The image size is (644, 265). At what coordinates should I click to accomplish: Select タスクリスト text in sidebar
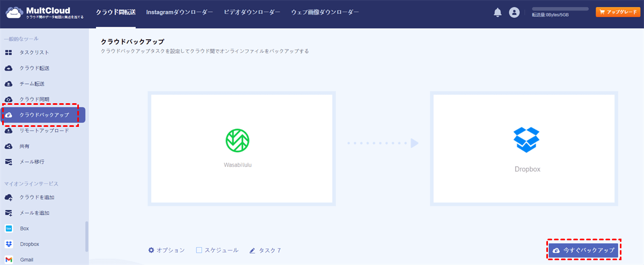(x=34, y=53)
